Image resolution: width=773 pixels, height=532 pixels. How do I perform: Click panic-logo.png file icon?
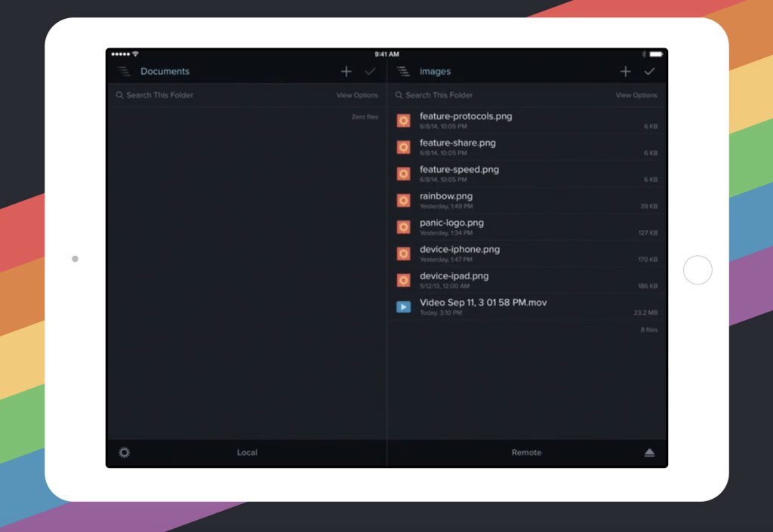[403, 227]
